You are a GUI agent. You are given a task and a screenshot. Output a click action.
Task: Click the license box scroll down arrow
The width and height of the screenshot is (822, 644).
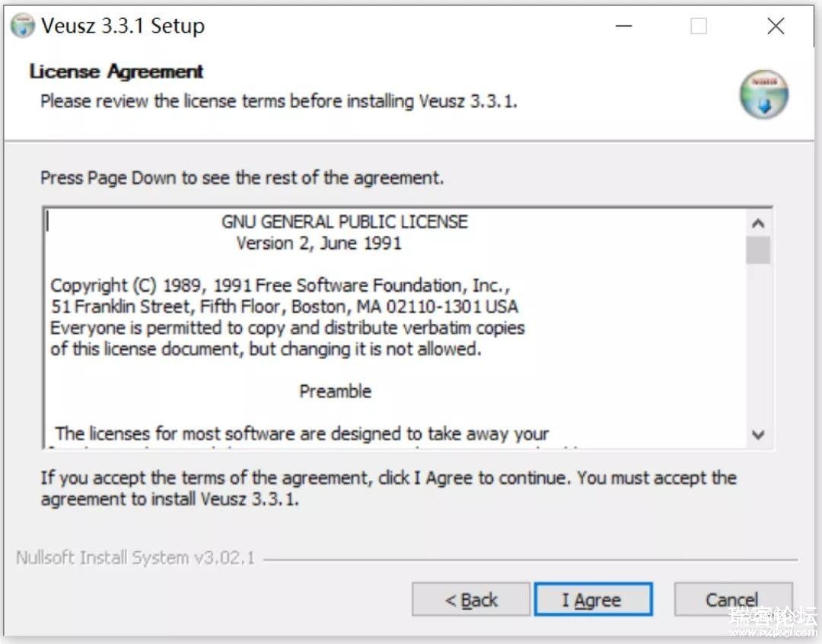758,435
